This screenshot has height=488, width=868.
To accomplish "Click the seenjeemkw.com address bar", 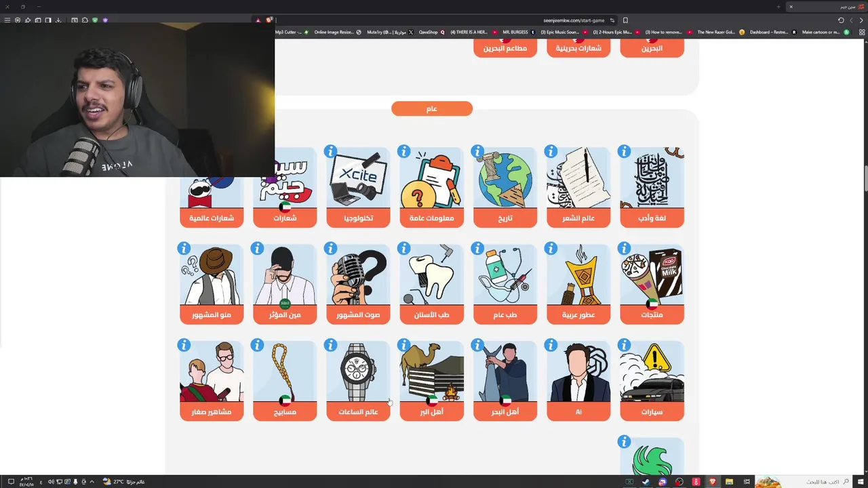I will (573, 20).
